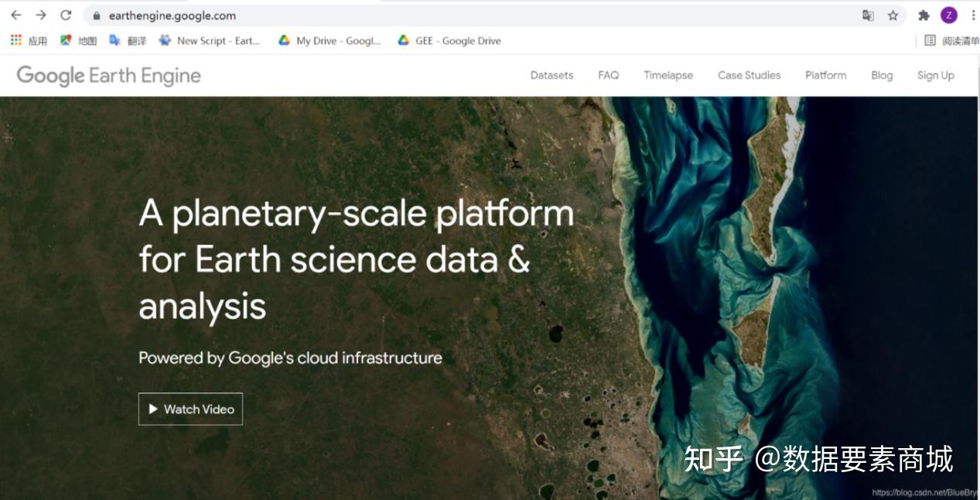Click the browser forward arrow
Image resolution: width=980 pixels, height=500 pixels.
tap(41, 15)
